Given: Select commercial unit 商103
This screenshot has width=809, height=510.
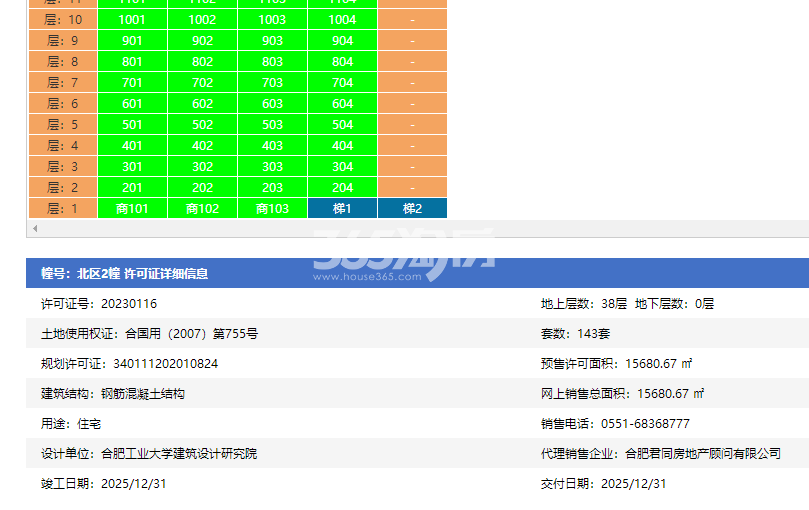Looking at the screenshot, I should [x=272, y=209].
